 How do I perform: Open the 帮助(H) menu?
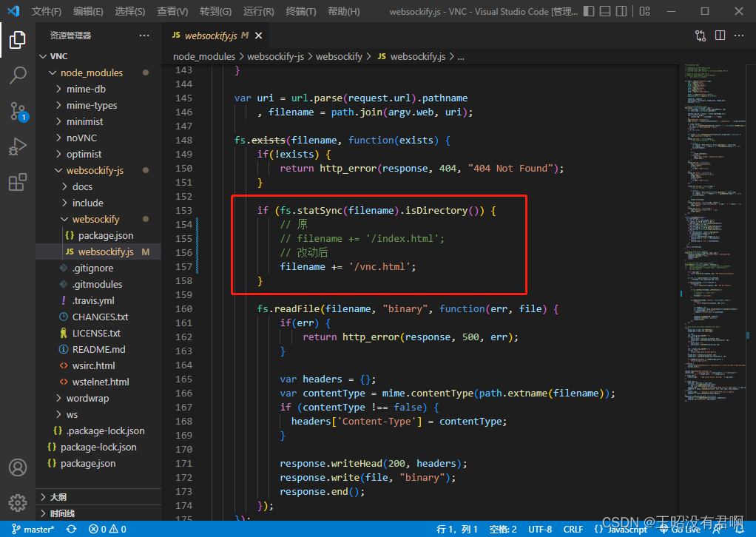(344, 11)
